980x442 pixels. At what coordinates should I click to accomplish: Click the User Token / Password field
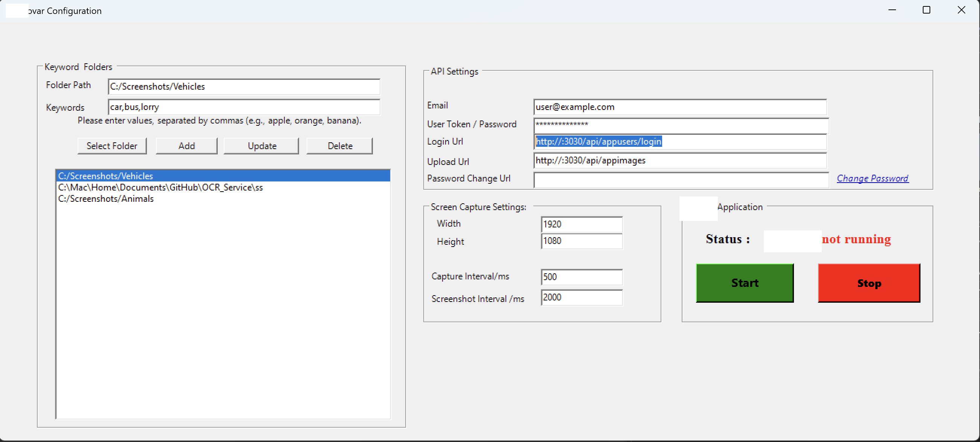681,125
